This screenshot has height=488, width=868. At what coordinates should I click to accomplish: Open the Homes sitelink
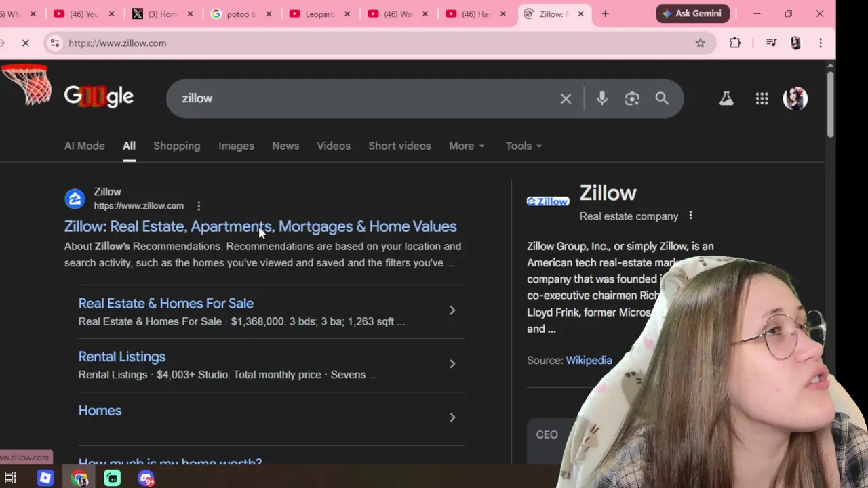(x=100, y=411)
